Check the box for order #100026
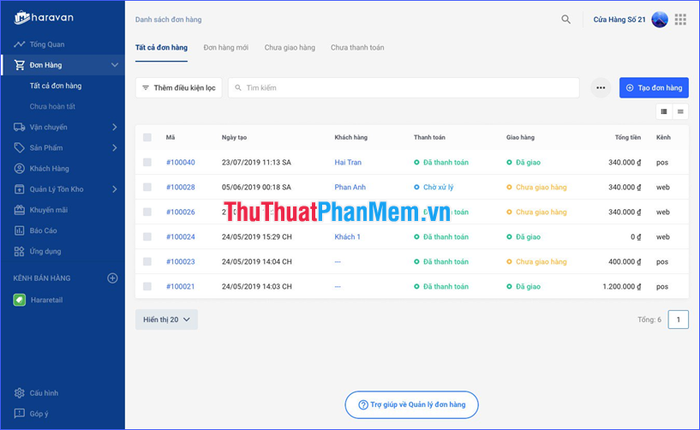700x430 pixels. (147, 212)
